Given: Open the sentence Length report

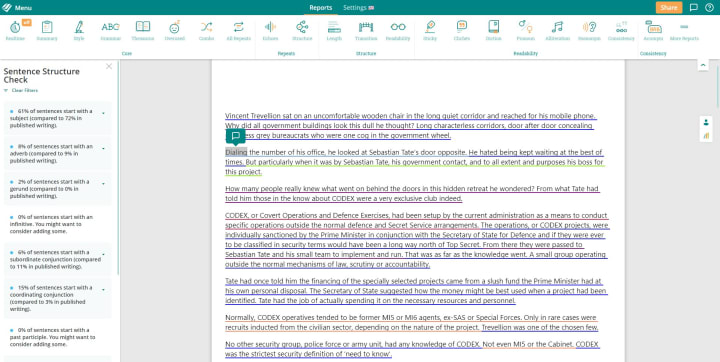Looking at the screenshot, I should (x=334, y=30).
